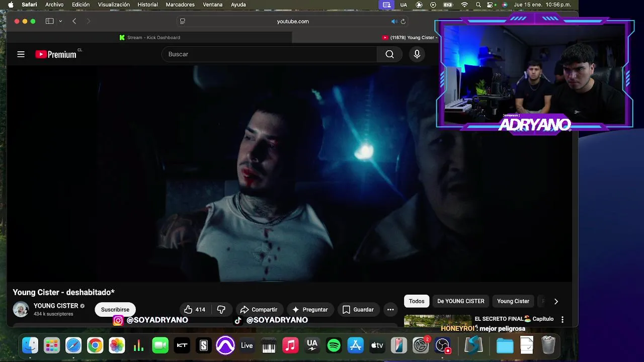This screenshot has width=644, height=362.
Task: Open Google Chrome from the Dock
Action: (95, 345)
